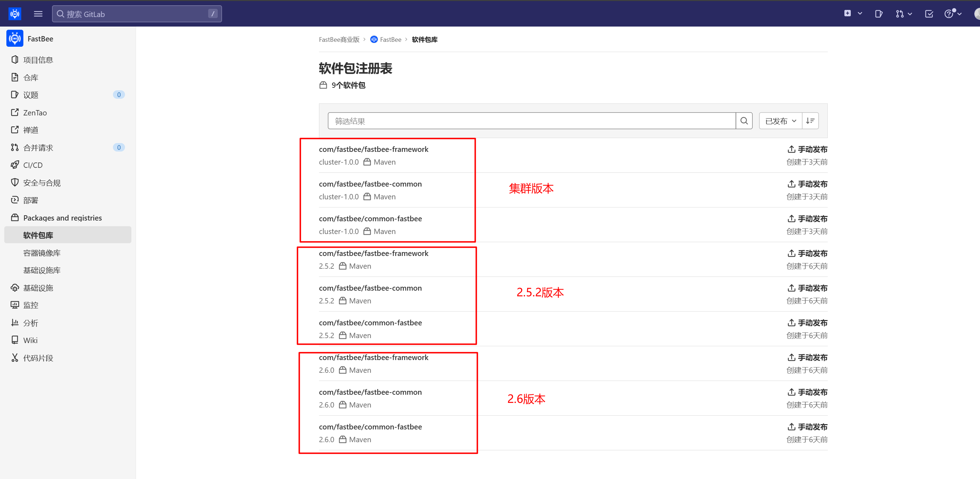Click the Wiki book icon
Image resolution: width=980 pixels, height=479 pixels.
[x=15, y=340]
